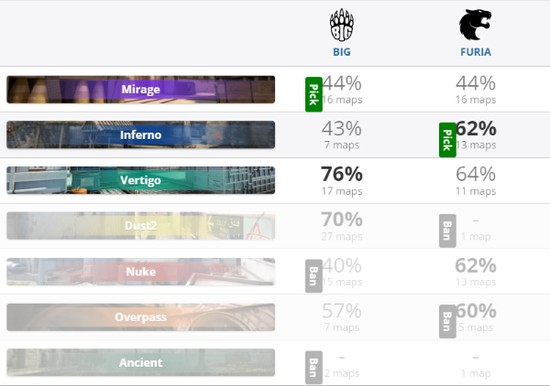Click FURIA's 64% Vertigo win rate

(476, 174)
